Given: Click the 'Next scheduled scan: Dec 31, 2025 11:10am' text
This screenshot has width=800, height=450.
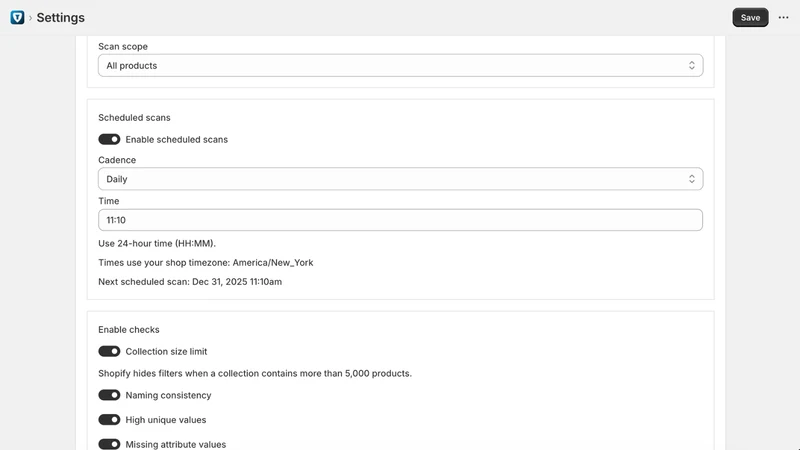Looking at the screenshot, I should 190,282.
